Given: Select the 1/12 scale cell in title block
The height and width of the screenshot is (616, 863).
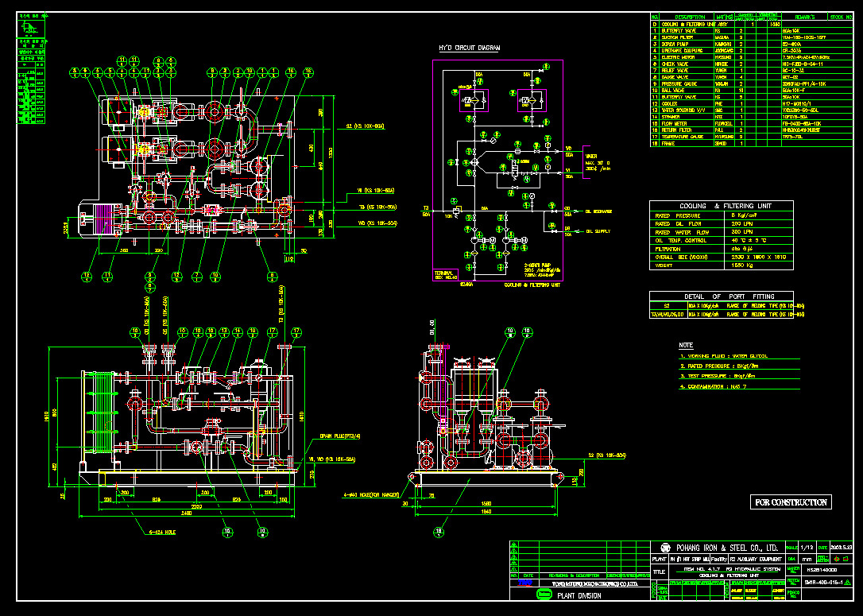Looking at the screenshot, I should [x=807, y=548].
